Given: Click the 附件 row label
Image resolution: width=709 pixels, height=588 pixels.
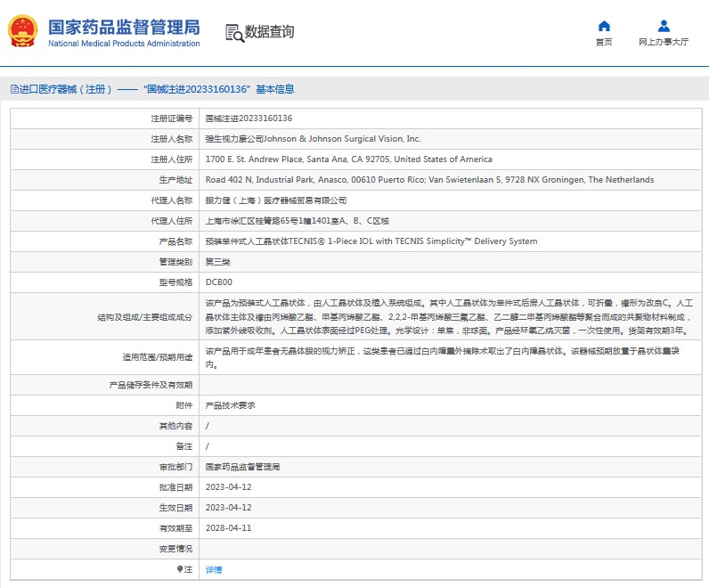Looking at the screenshot, I should [184, 405].
